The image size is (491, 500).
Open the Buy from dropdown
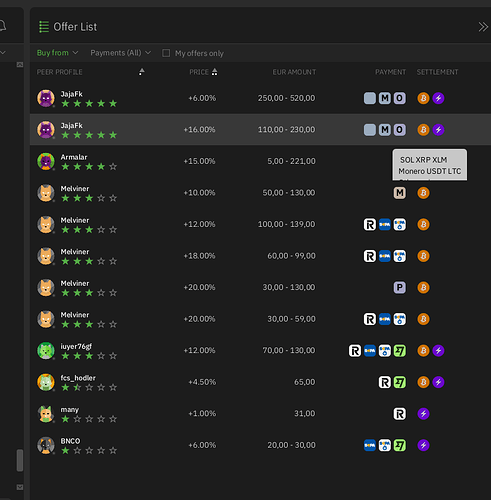(x=57, y=53)
